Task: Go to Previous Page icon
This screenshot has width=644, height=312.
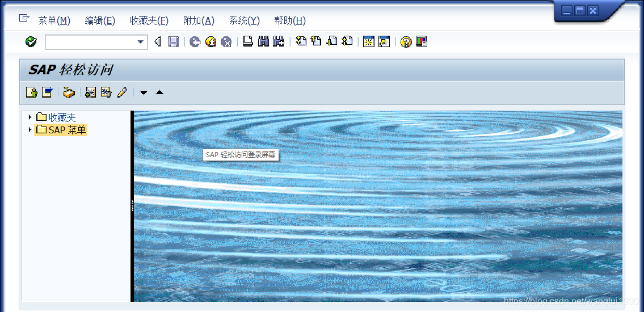Action: 316,41
